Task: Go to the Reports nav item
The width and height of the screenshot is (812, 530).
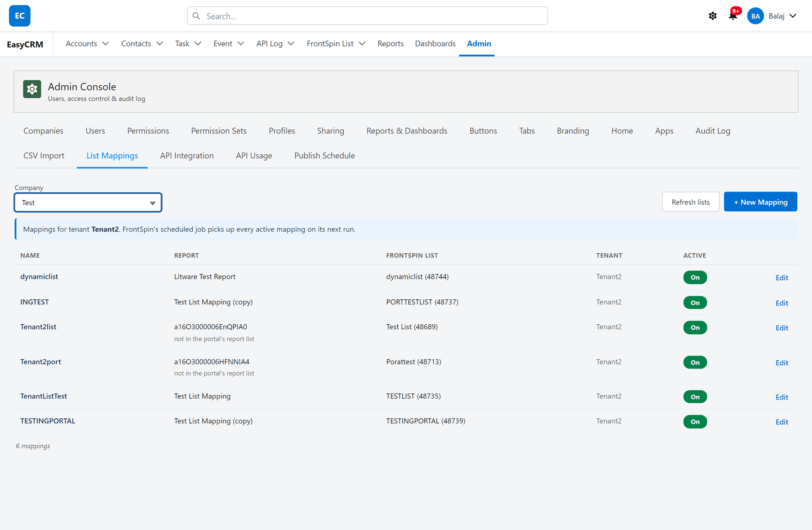Action: (390, 43)
